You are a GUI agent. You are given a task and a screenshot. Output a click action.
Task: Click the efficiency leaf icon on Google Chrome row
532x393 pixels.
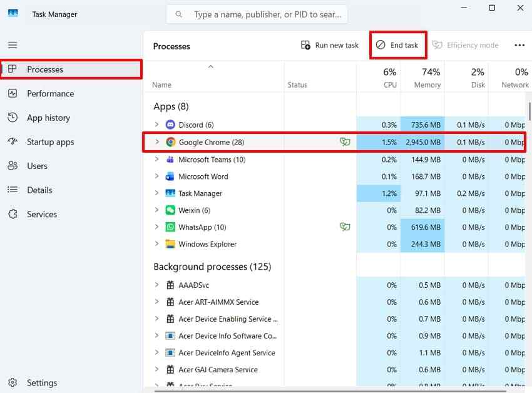tap(345, 142)
